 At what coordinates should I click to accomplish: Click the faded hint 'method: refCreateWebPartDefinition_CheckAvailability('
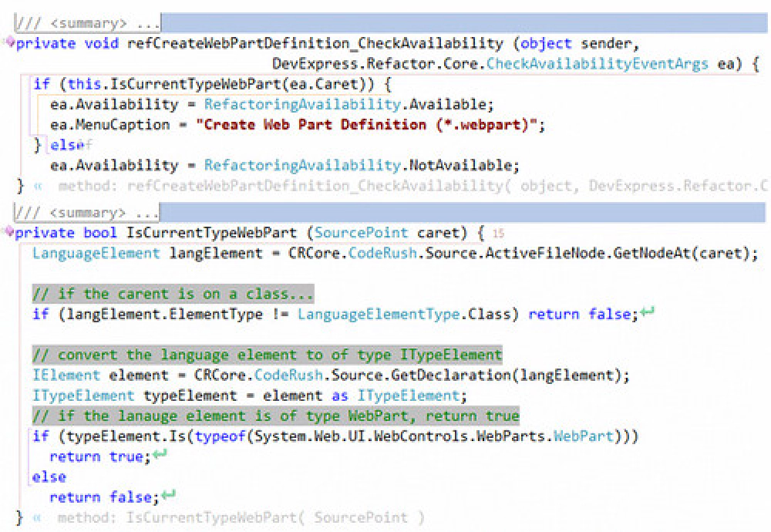(284, 187)
